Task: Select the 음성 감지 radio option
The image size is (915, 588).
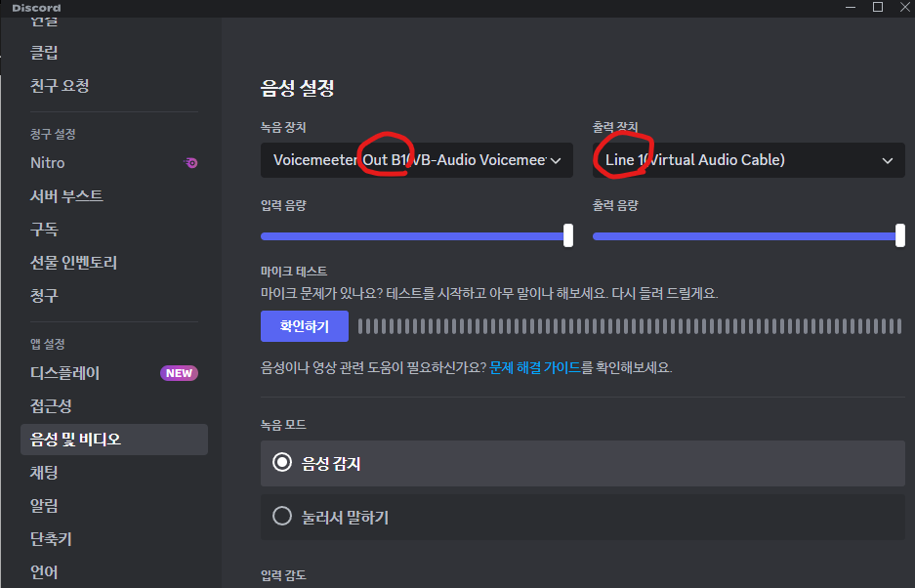Action: [x=582, y=464]
